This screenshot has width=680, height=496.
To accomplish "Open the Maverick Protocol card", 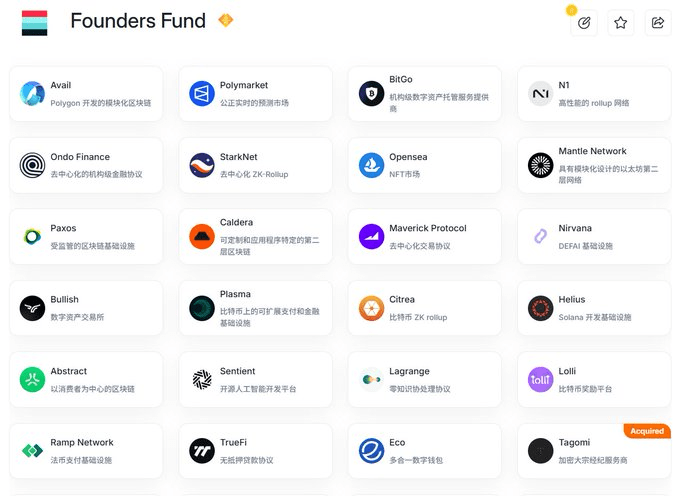I will pos(425,237).
